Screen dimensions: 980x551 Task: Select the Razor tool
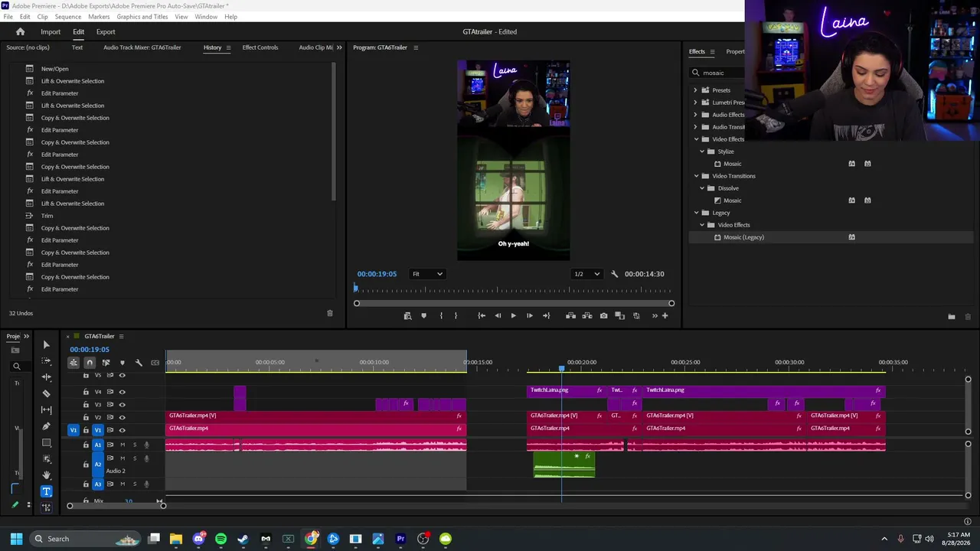(46, 393)
